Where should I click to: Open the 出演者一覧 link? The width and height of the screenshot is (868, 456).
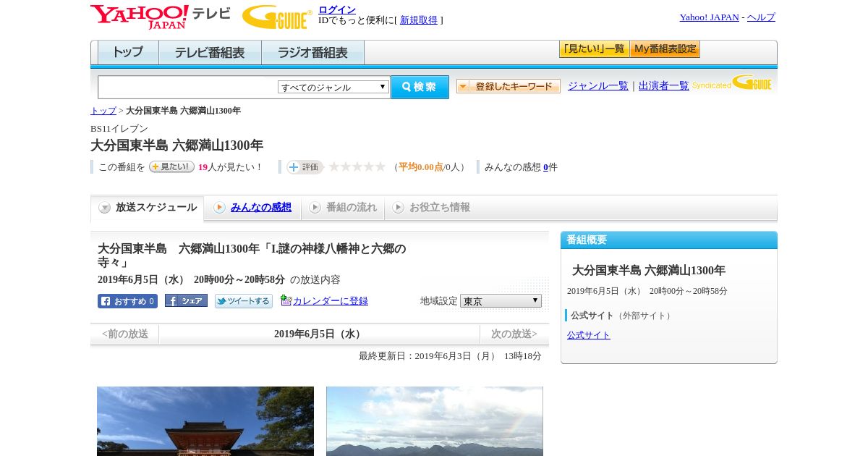coord(664,86)
